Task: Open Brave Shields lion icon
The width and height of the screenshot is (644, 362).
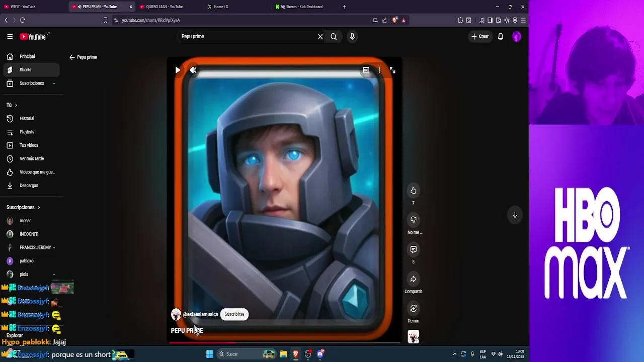Action: coord(395,20)
